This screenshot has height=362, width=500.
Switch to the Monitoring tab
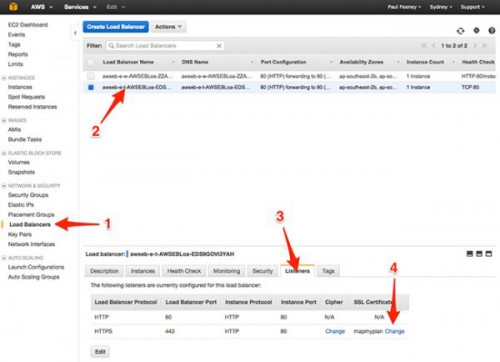click(227, 271)
